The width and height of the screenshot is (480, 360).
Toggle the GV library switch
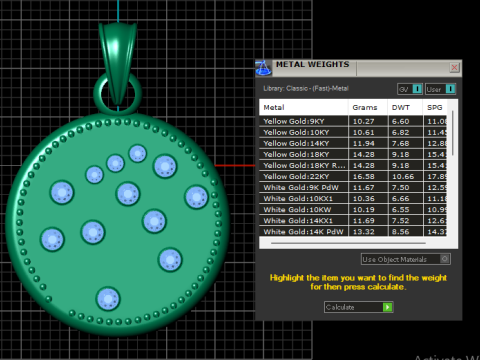click(417, 89)
